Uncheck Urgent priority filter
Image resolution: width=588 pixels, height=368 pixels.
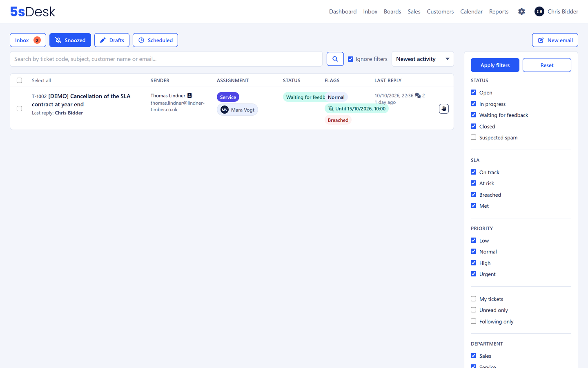point(473,274)
